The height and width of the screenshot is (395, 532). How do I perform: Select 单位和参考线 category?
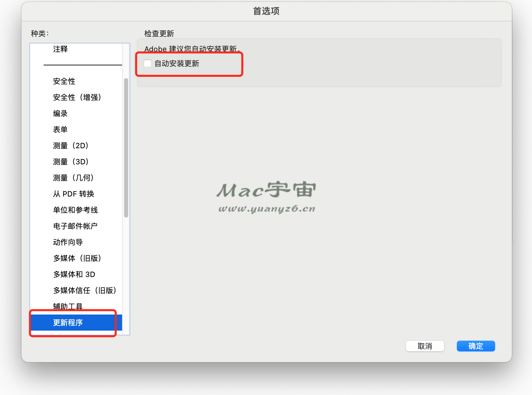[x=75, y=210]
